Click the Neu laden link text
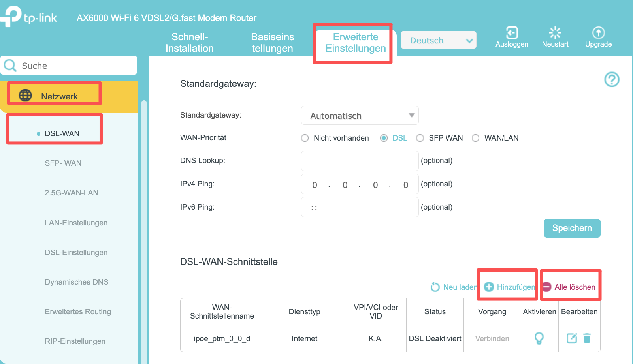Screen dimensions: 633x364 (x=460, y=287)
